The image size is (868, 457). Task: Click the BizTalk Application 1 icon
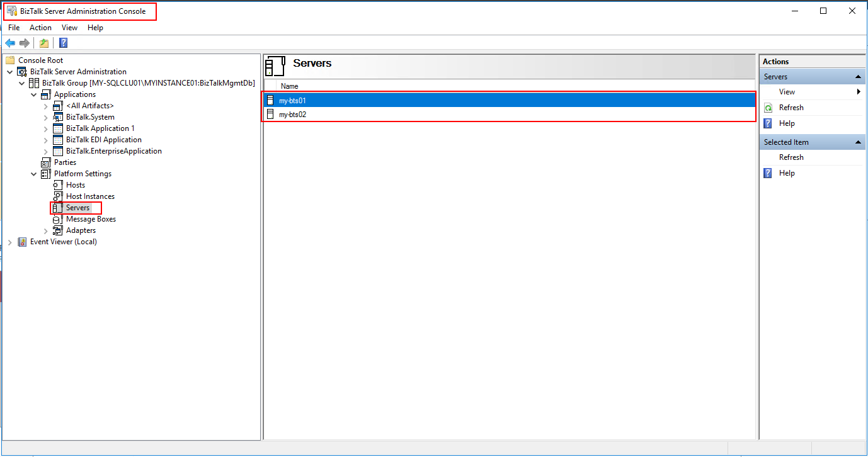click(58, 128)
